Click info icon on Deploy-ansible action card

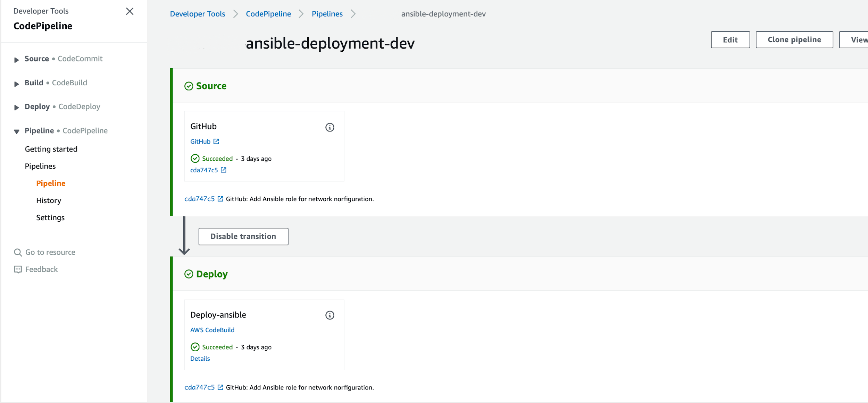tap(329, 315)
